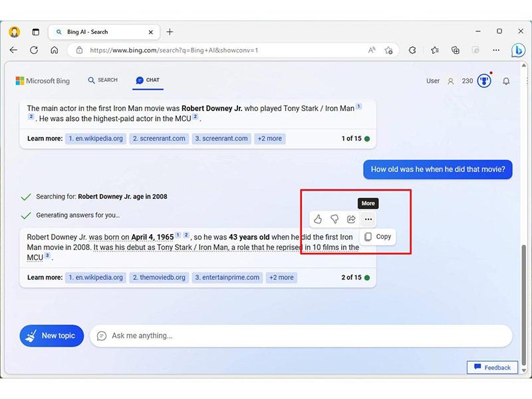532x399 pixels.
Task: Open the Favorites list
Action: tap(435, 51)
